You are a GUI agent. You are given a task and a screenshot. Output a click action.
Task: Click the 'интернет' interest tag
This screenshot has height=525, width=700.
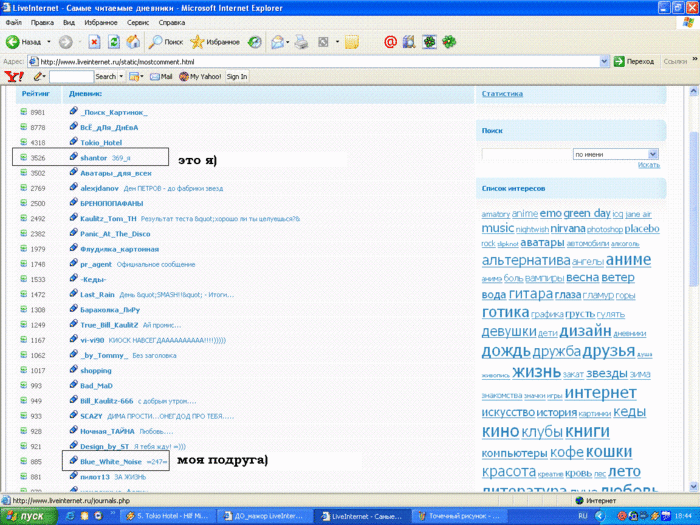tap(600, 393)
